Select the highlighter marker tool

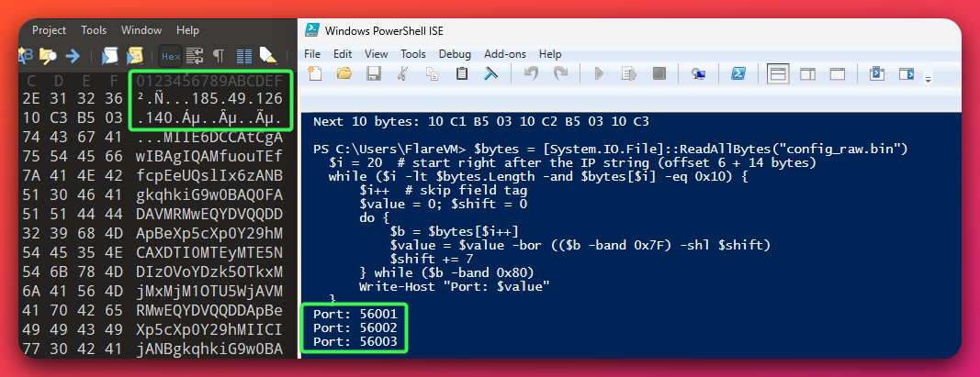click(x=266, y=56)
